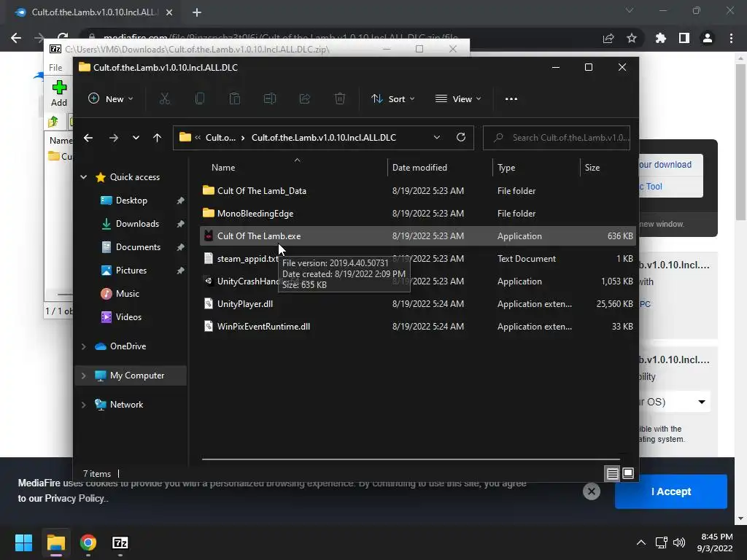Open the Chrome profile icon
This screenshot has height=560, width=747.
click(708, 38)
